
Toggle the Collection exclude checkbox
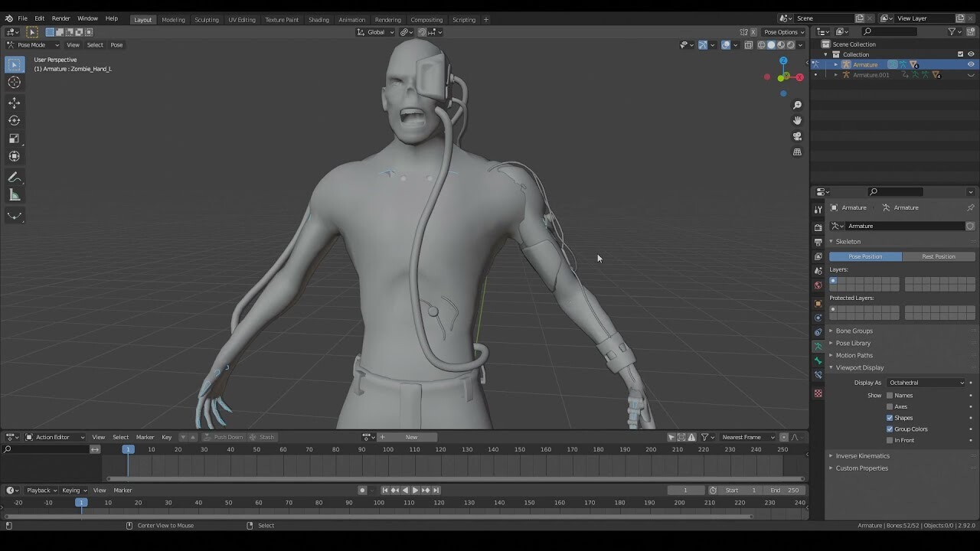coord(960,54)
